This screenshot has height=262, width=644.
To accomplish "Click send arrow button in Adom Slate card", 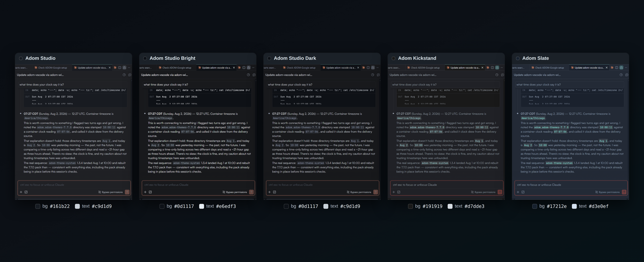I will (x=624, y=192).
